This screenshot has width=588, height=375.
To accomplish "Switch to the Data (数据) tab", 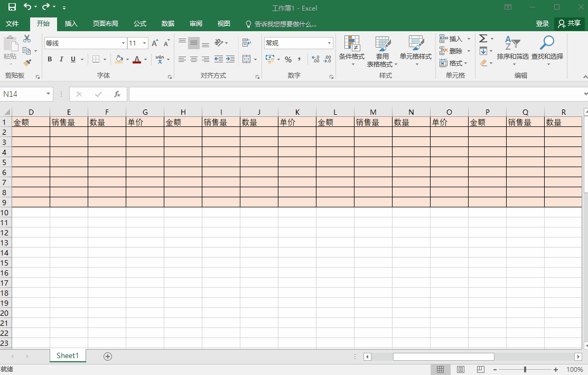I will pos(167,24).
